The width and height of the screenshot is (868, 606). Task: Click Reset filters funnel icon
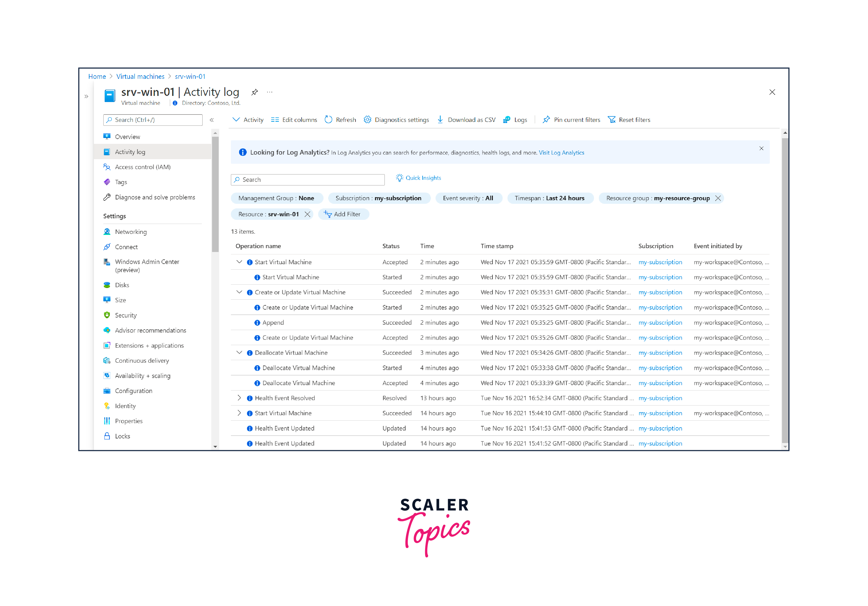pos(611,120)
